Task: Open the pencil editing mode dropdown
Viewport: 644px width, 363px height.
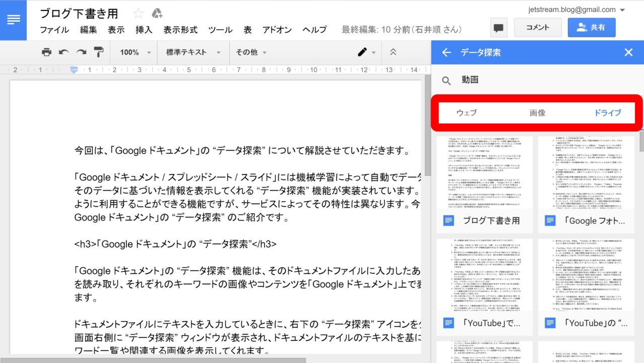Action: coord(366,52)
